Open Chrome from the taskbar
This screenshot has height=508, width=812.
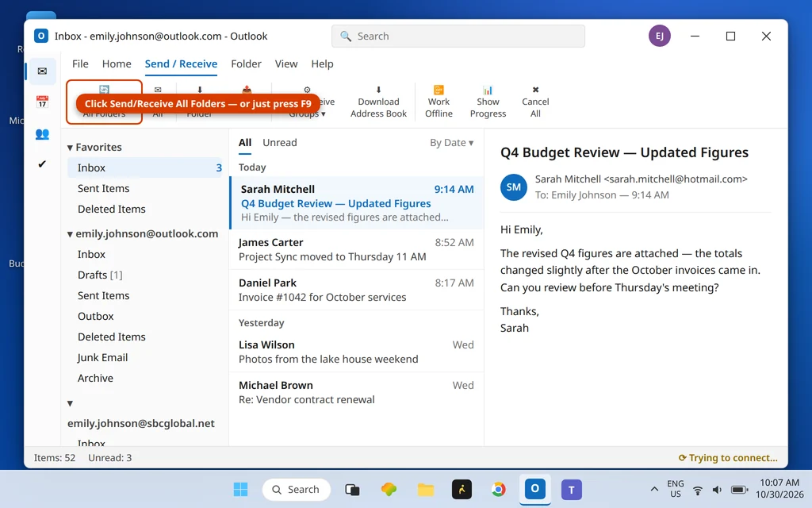tap(498, 489)
